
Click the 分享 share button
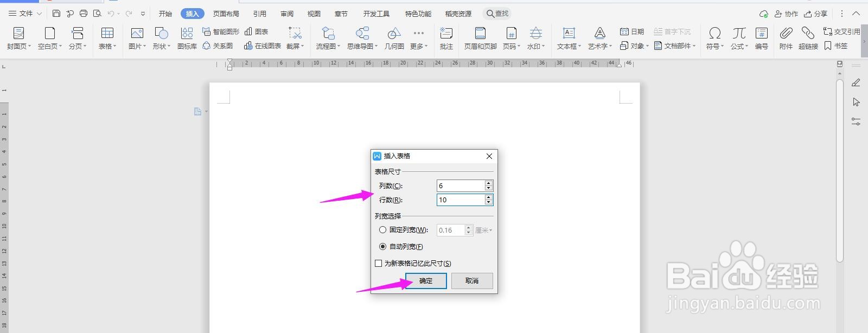pyautogui.click(x=816, y=14)
